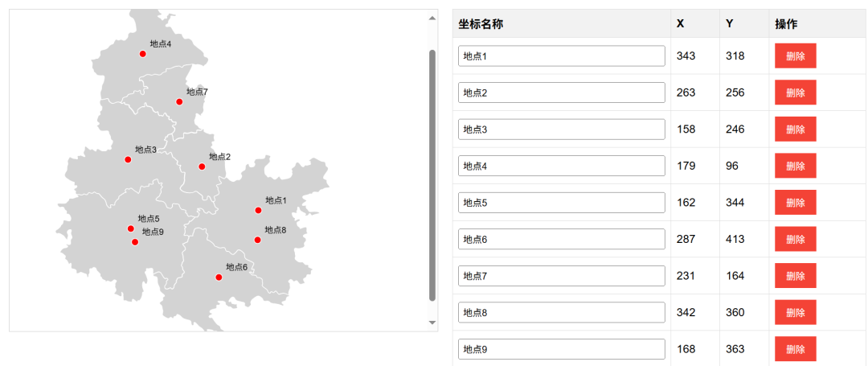Focus the 地点7 name input field
868x366 pixels.
pyautogui.click(x=562, y=276)
